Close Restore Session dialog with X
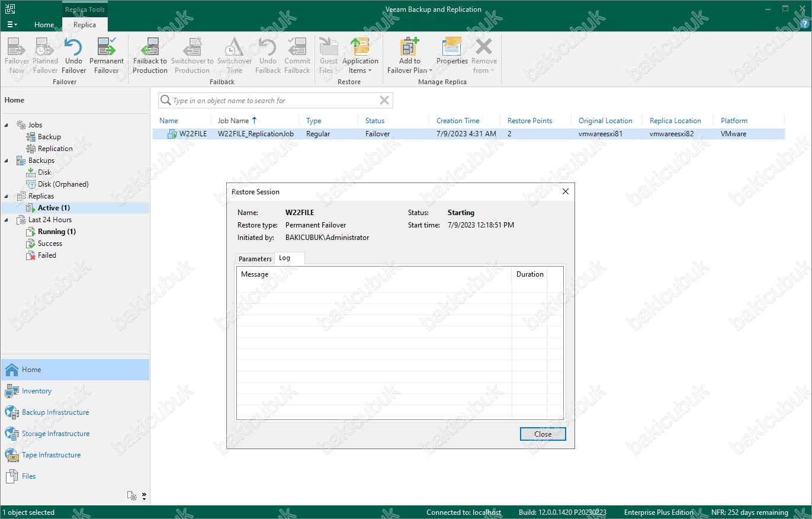The height and width of the screenshot is (519, 812). [x=565, y=191]
